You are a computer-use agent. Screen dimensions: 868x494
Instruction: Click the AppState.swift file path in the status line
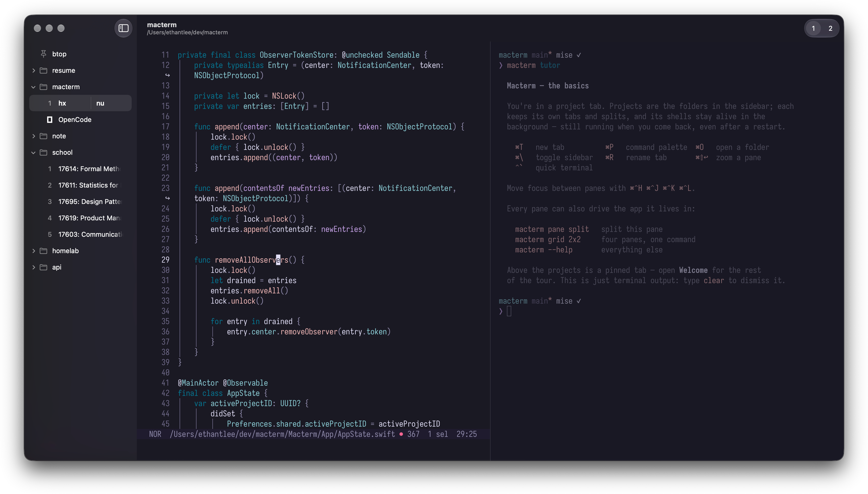pos(282,434)
